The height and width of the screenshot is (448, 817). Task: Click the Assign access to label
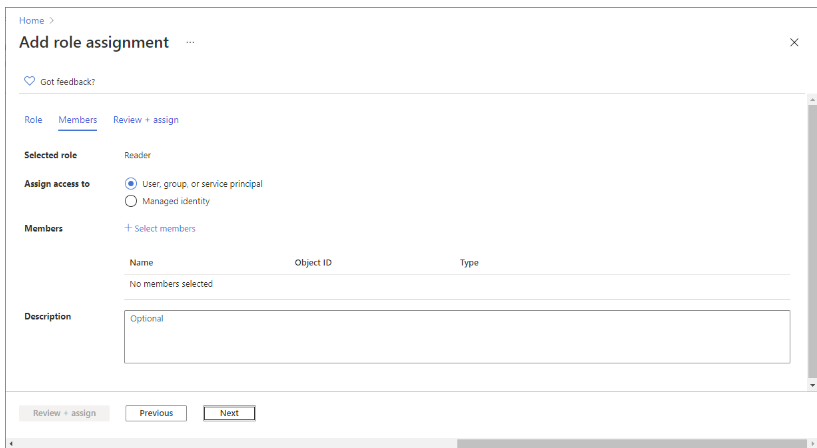(x=57, y=184)
